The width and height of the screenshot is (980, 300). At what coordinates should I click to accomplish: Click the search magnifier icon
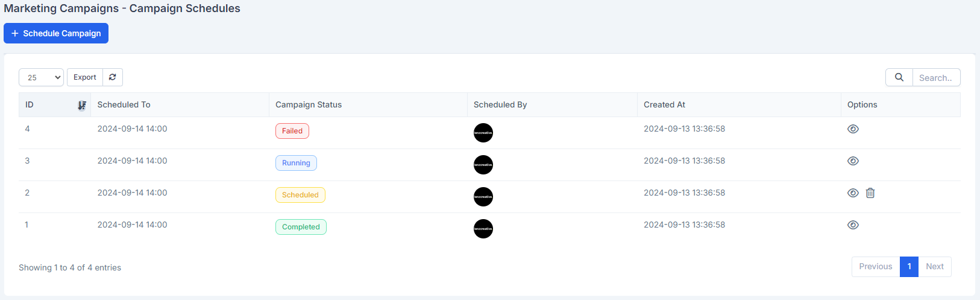[x=899, y=77]
